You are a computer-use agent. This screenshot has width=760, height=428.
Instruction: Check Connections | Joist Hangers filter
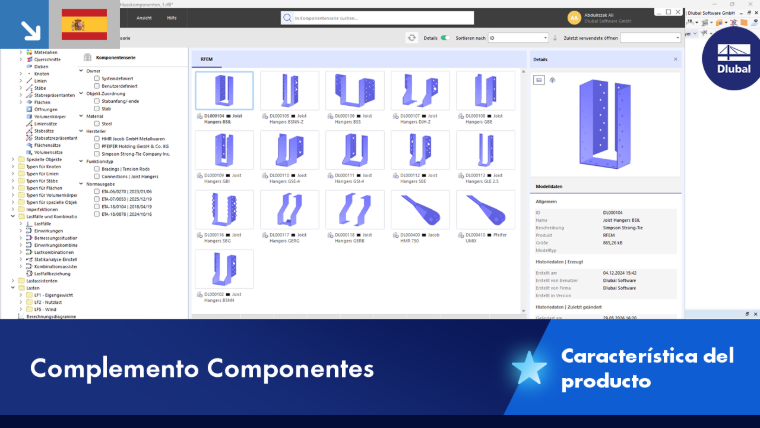(97, 176)
